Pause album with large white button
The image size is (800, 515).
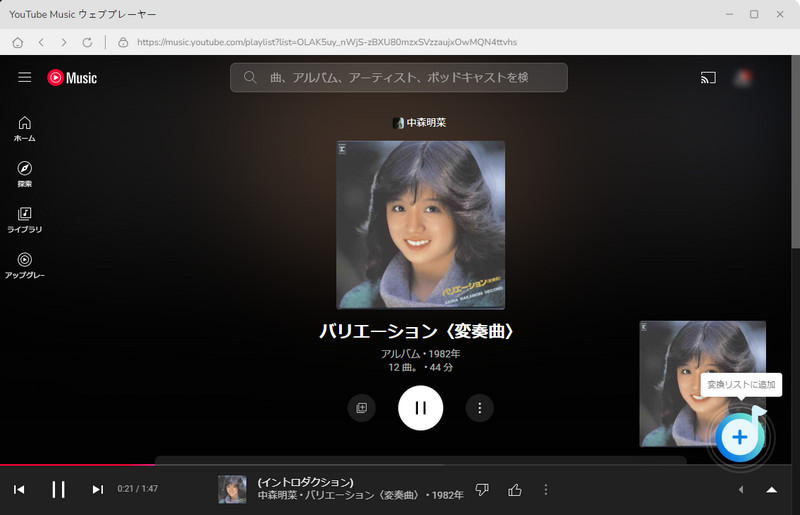(x=420, y=408)
